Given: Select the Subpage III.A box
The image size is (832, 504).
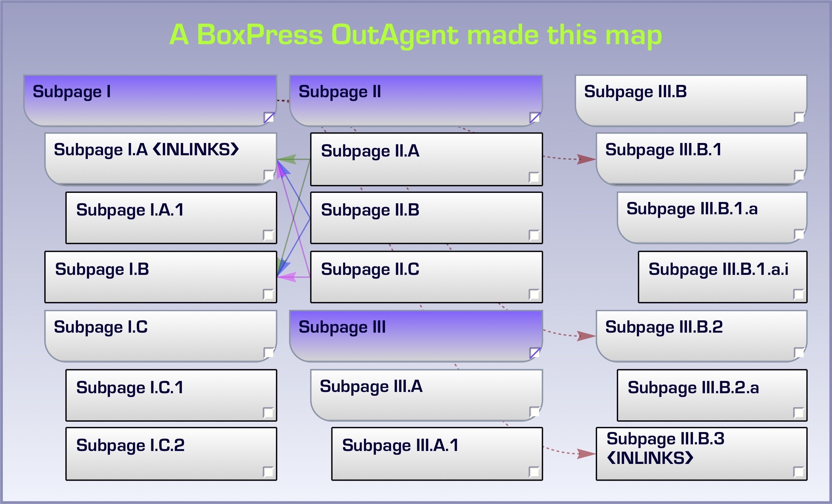Looking at the screenshot, I should click(x=426, y=395).
